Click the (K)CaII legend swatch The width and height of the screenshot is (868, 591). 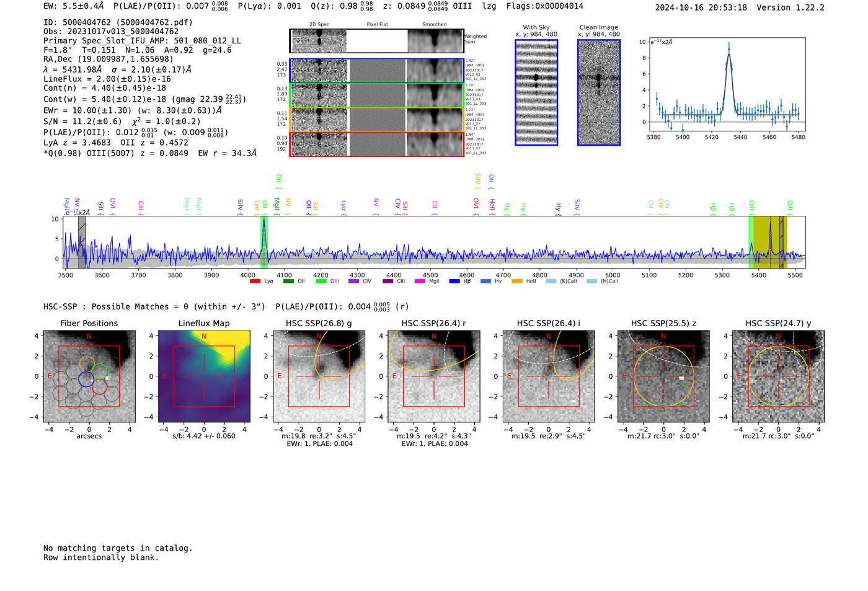(x=551, y=282)
